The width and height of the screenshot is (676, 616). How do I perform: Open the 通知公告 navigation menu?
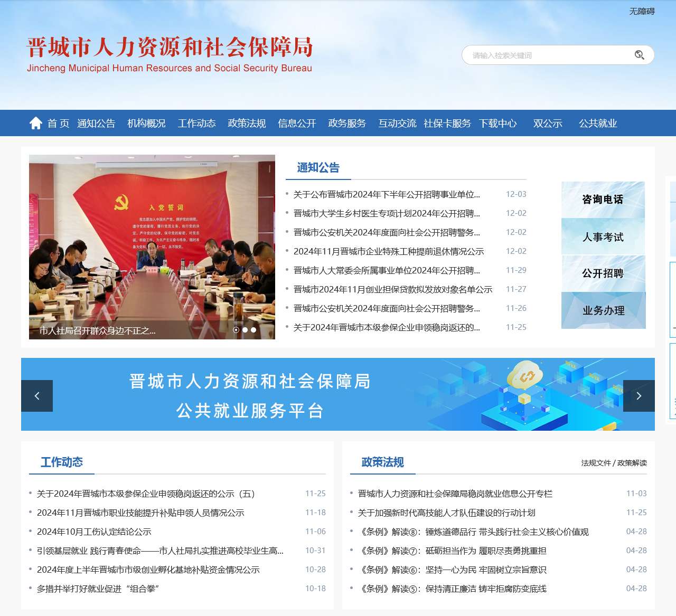tap(96, 123)
